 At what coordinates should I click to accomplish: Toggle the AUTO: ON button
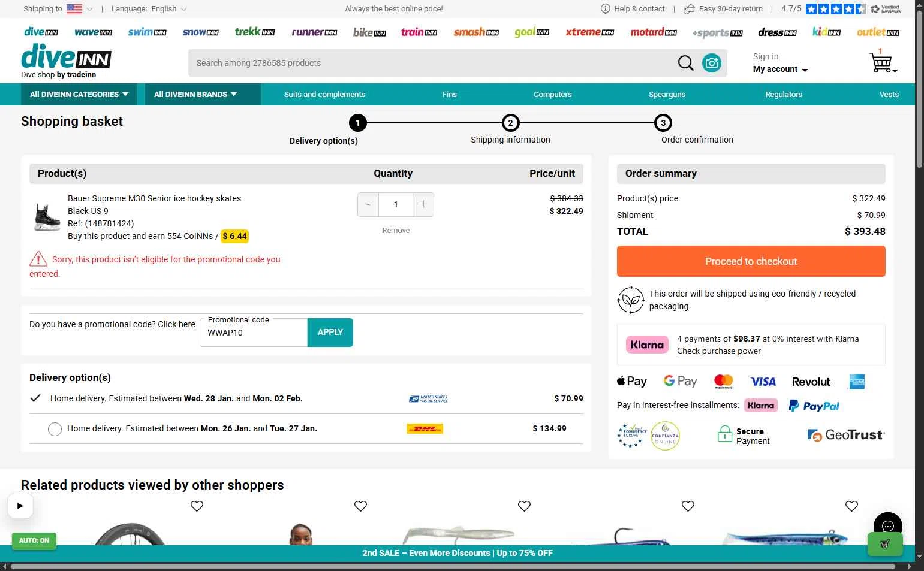tap(34, 540)
